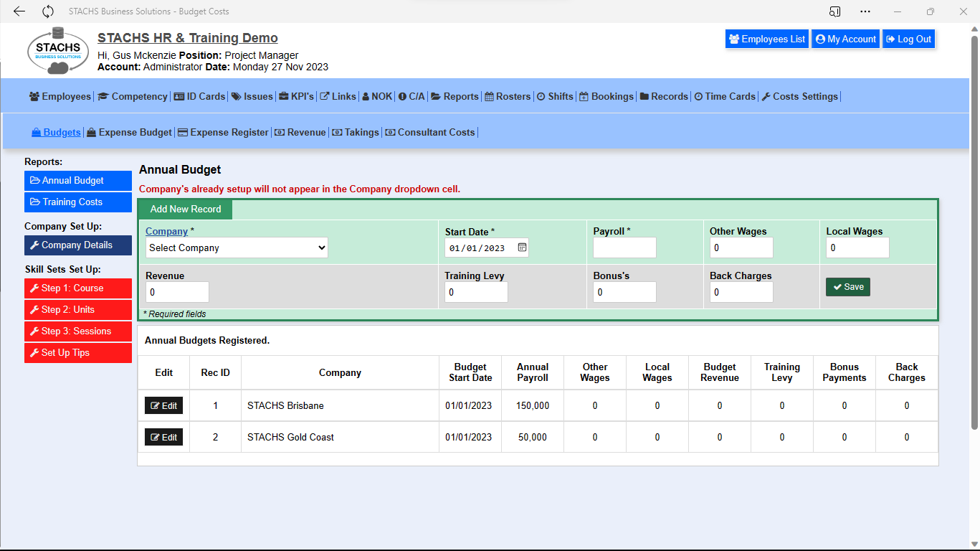Open the STACHS HR & Training Demo link
The image size is (980, 551).
point(188,38)
